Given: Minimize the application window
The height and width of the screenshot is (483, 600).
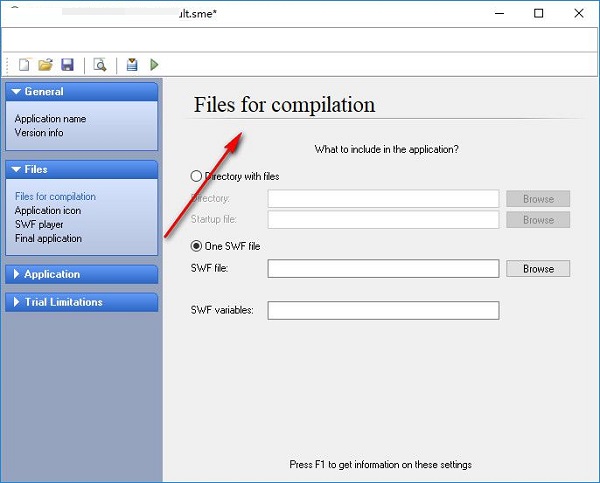Looking at the screenshot, I should (499, 13).
